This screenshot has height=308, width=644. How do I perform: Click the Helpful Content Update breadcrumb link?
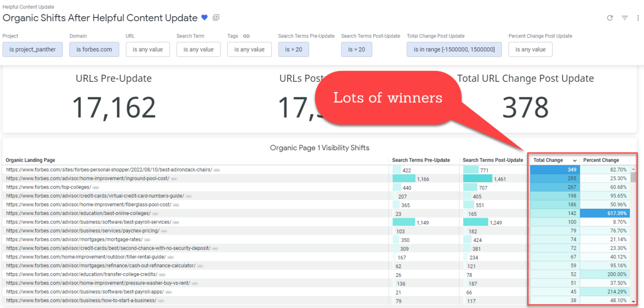28,7
